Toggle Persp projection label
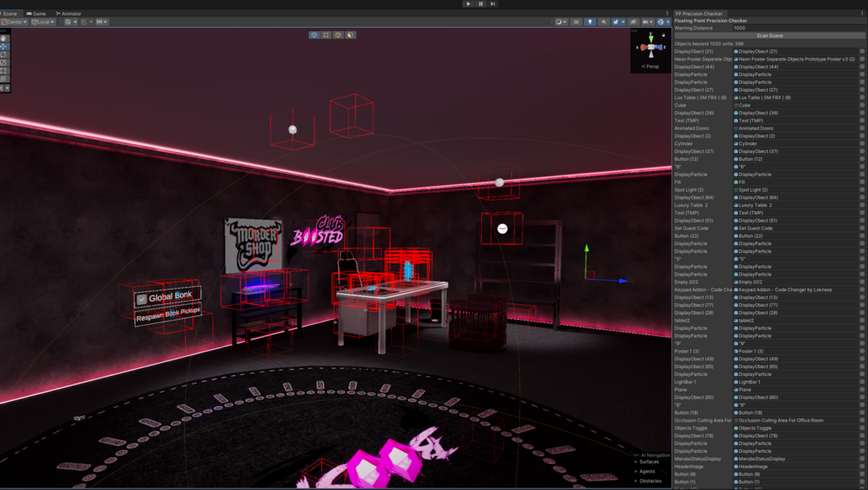Screen dimensions: 868x490 pos(650,67)
